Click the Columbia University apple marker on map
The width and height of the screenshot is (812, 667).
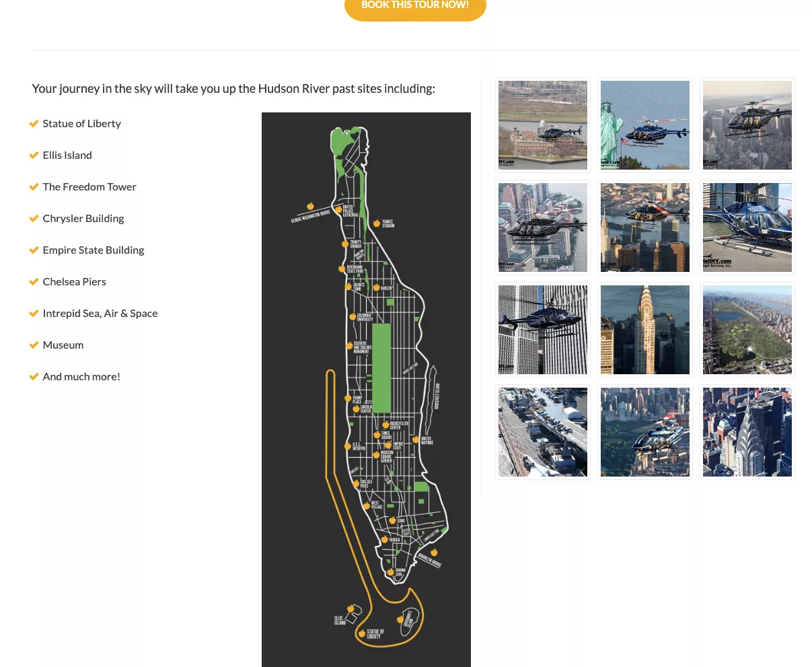[352, 316]
